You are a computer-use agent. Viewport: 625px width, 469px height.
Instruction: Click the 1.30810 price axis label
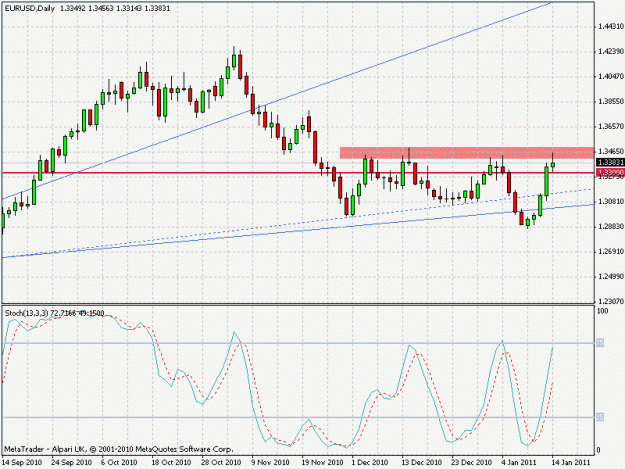610,202
